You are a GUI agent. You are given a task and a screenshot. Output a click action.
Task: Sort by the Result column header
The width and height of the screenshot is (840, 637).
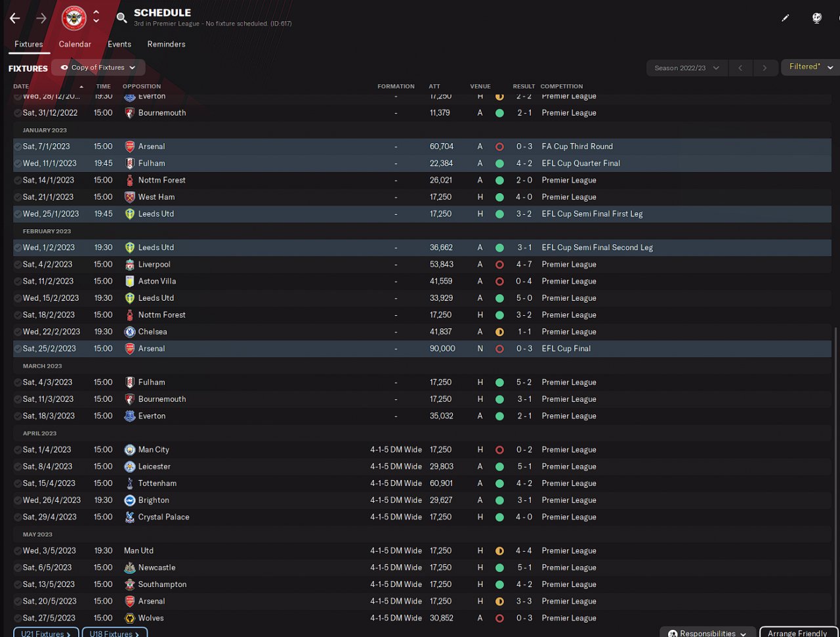(524, 86)
